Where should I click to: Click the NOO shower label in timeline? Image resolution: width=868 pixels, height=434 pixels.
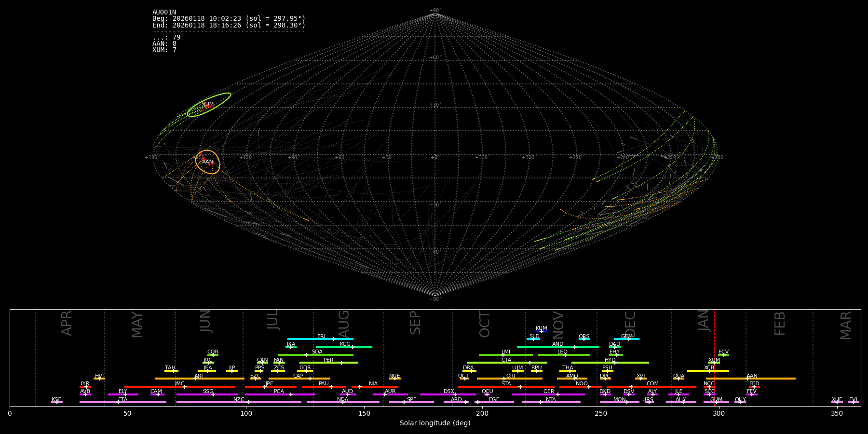(x=582, y=384)
